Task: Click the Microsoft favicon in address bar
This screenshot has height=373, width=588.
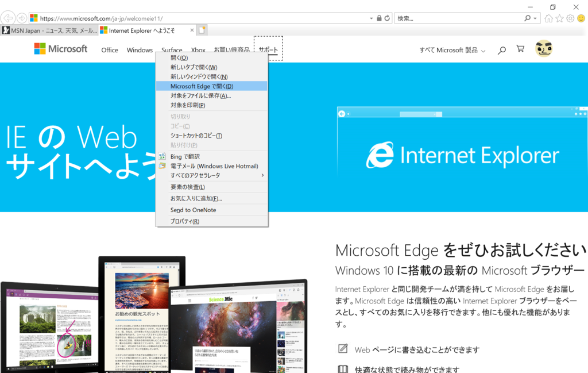Action: [x=34, y=18]
